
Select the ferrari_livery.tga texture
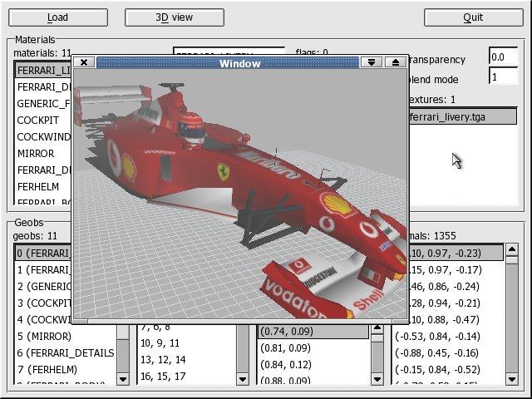[x=463, y=117]
